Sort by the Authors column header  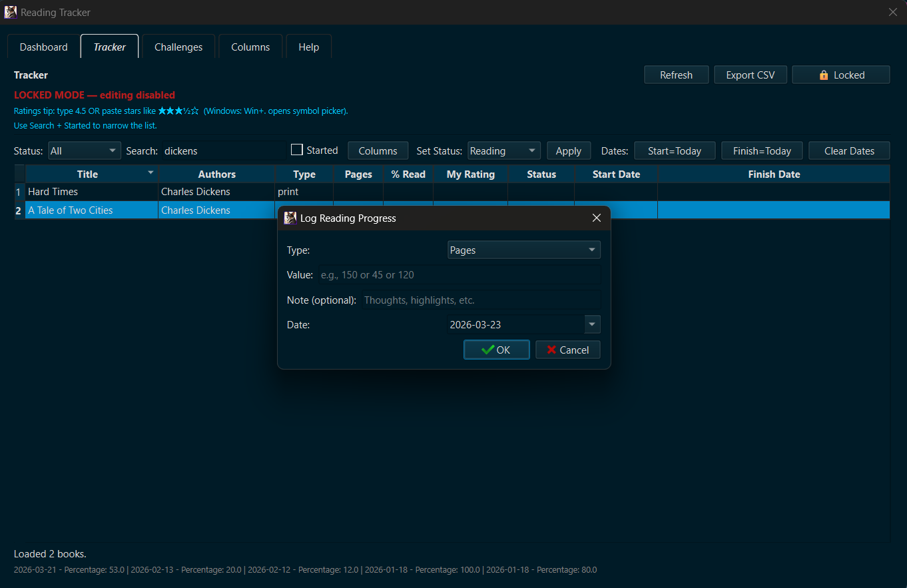point(217,174)
